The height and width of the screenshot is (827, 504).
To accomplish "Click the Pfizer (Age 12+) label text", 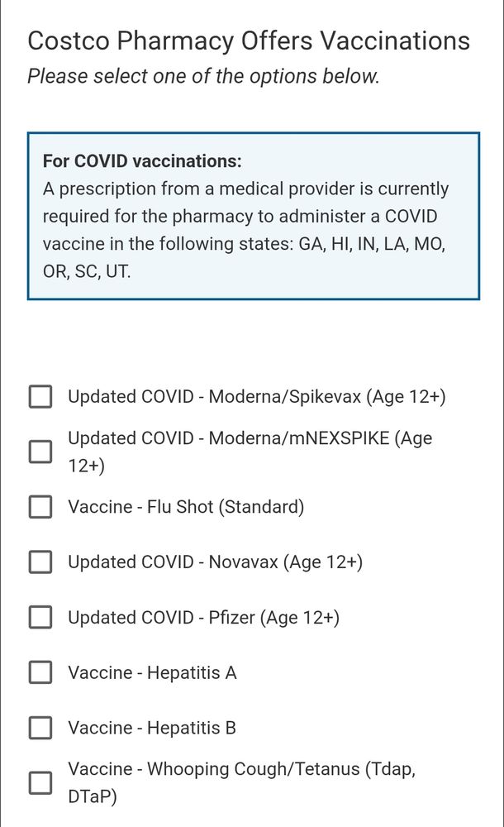I will click(x=202, y=617).
